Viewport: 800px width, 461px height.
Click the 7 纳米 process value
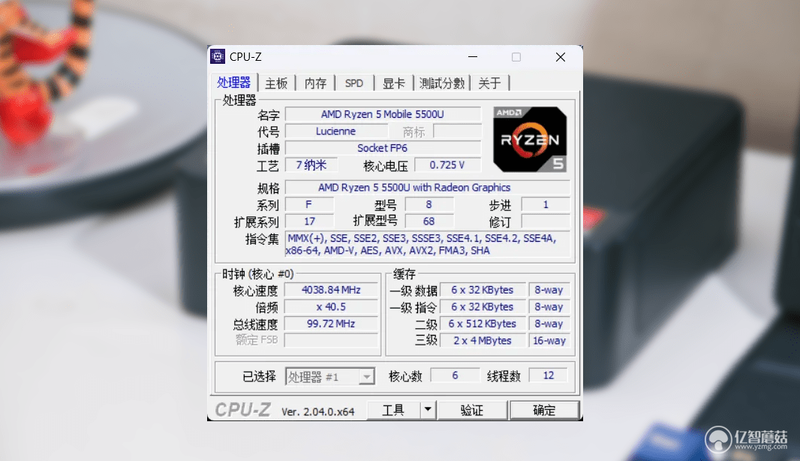[x=311, y=165]
